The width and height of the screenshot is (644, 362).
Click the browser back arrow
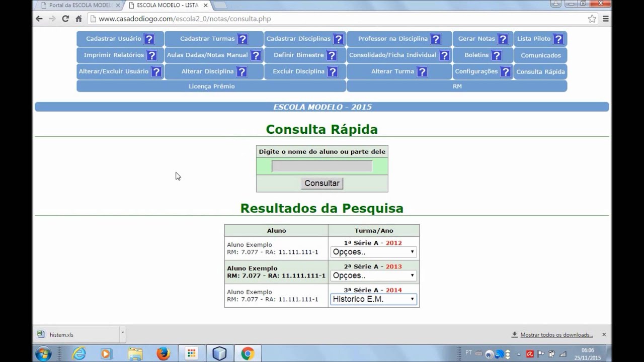pyautogui.click(x=39, y=19)
